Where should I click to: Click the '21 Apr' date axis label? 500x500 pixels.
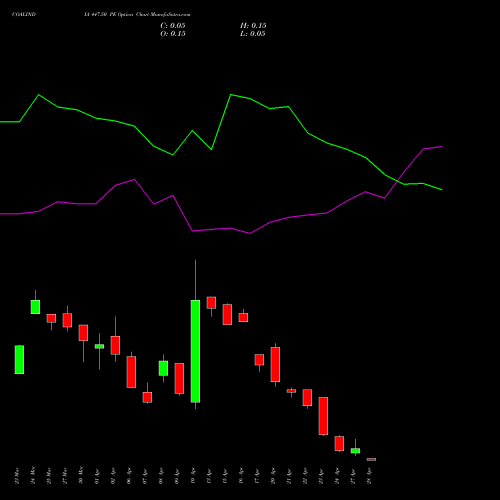(x=289, y=476)
